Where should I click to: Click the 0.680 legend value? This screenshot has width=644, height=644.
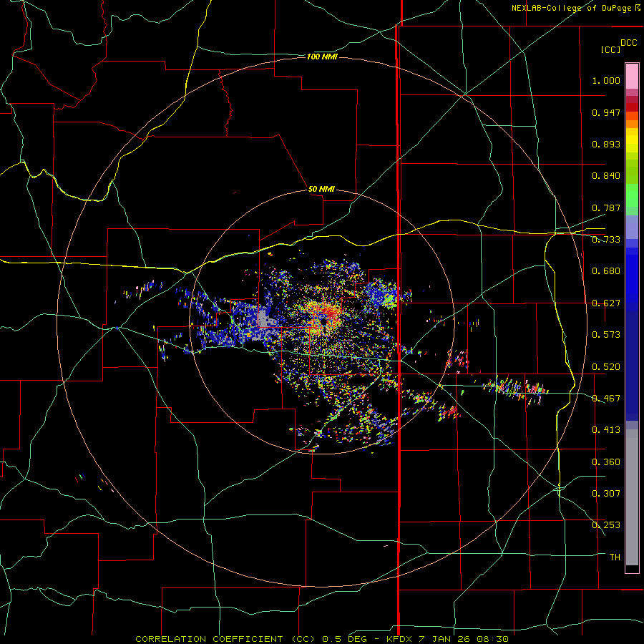(x=606, y=271)
